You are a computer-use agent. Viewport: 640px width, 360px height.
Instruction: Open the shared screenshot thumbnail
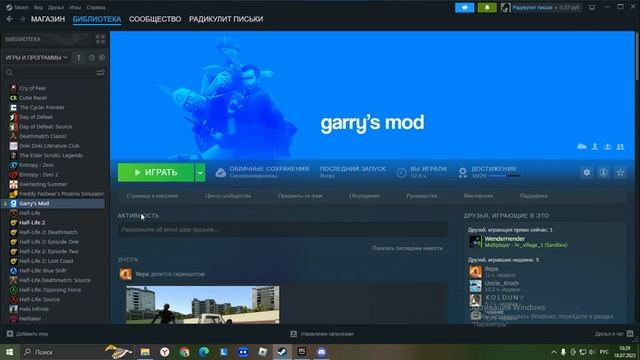tap(203, 305)
